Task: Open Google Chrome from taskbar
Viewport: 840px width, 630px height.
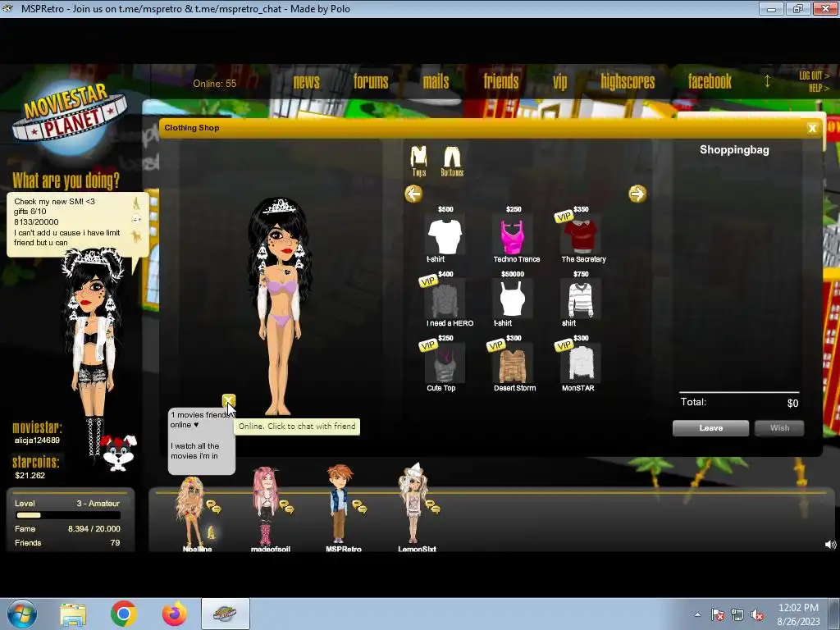Action: coord(124,614)
